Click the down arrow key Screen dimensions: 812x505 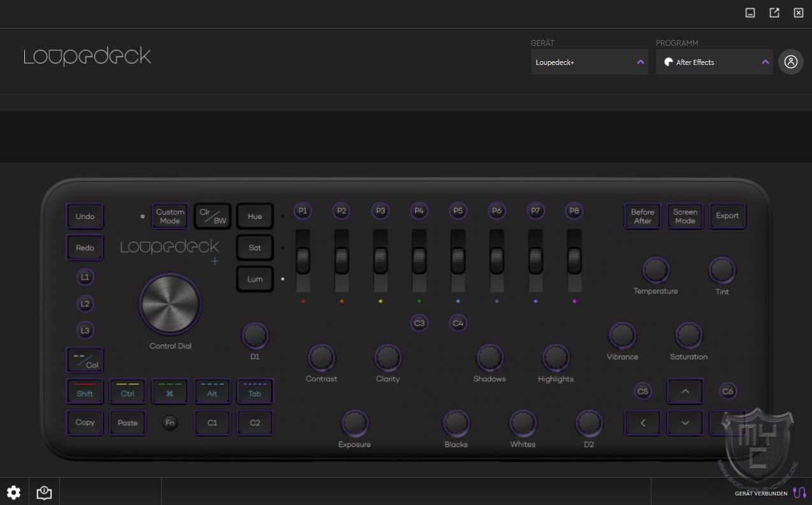pyautogui.click(x=685, y=423)
